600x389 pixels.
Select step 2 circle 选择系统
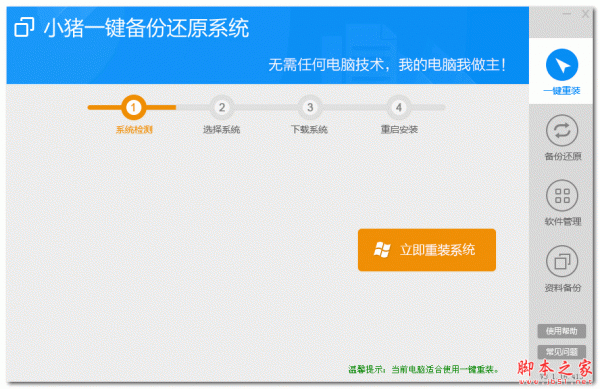(x=222, y=107)
